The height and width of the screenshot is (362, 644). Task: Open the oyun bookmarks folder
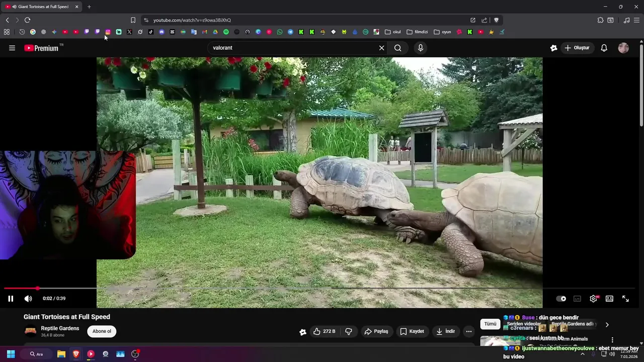point(443,32)
